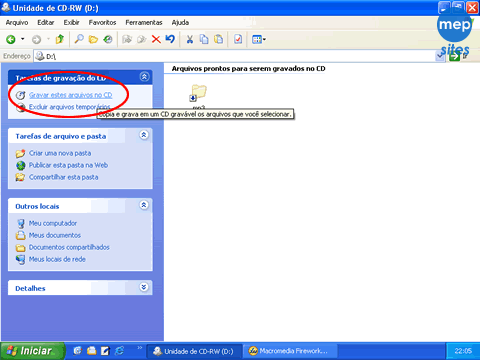Click the Copy To toolbar icon

142,39
